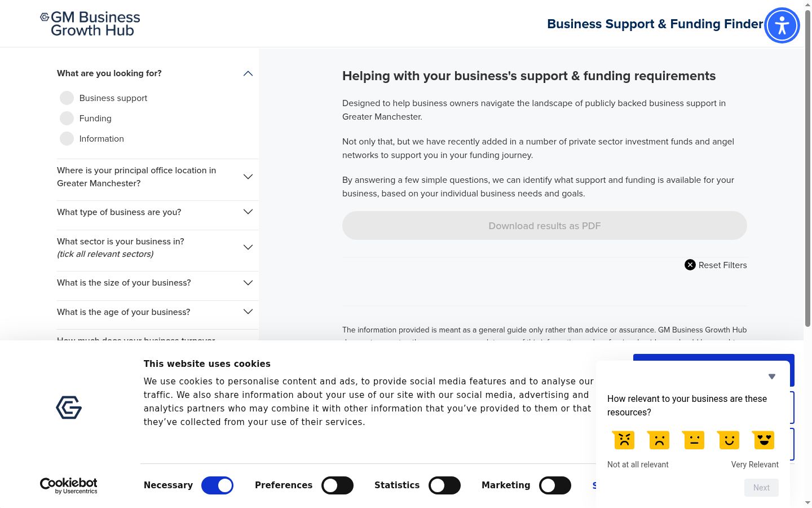Select the angry 'Not at all relevant' face

[624, 440]
